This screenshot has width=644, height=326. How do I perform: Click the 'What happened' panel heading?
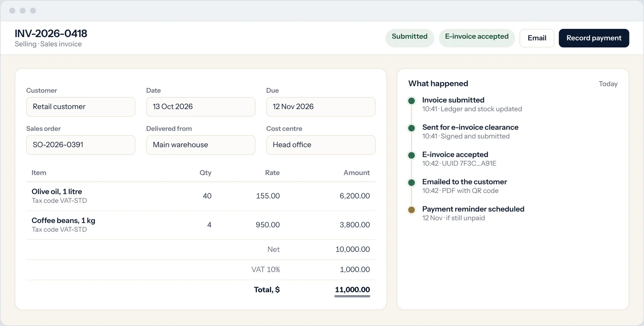tap(438, 84)
